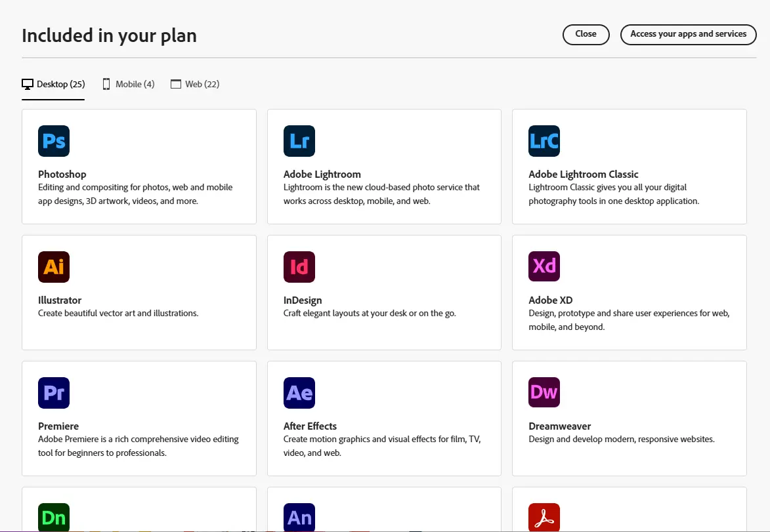Click 'Craft elegant layouts' description

point(370,314)
